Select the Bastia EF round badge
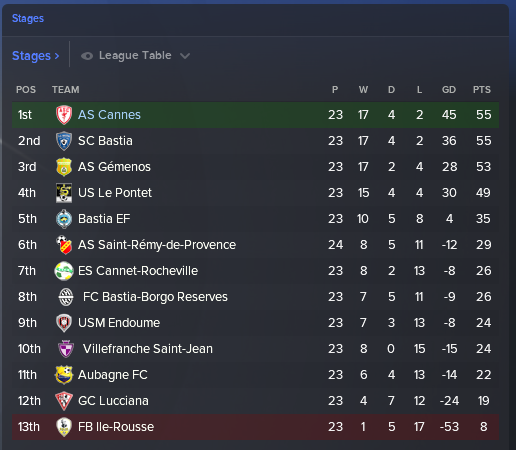516x450 pixels. [x=64, y=219]
